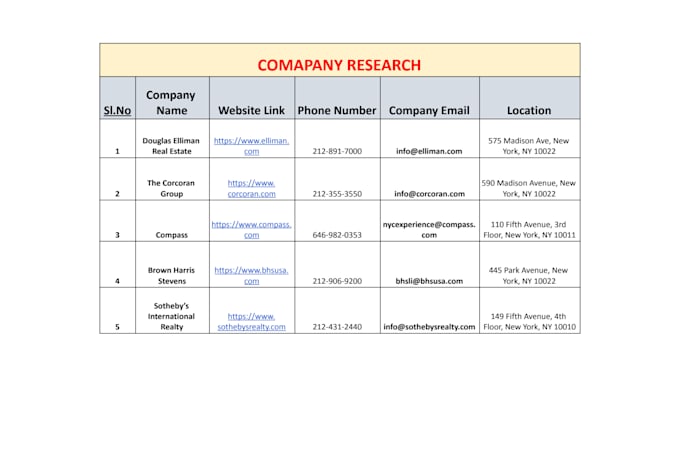Select the 445 Park Avenue location cell
Viewport: 680px width, 459px height.
tap(530, 265)
